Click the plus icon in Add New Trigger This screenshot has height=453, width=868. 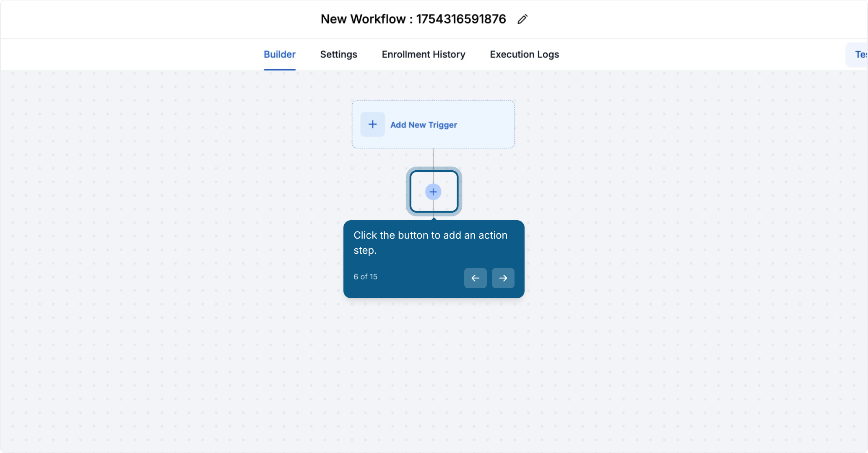click(372, 124)
